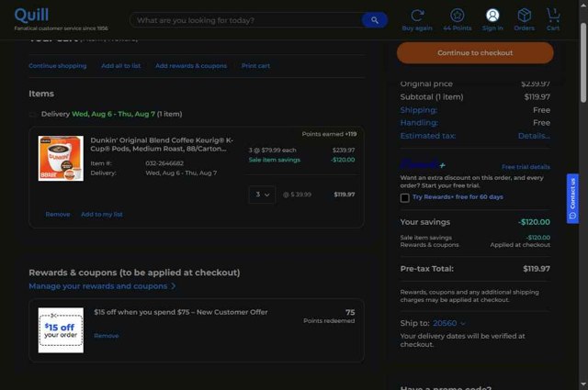Open Dunkin' coffee product thumbnail
The width and height of the screenshot is (588, 390).
61,158
